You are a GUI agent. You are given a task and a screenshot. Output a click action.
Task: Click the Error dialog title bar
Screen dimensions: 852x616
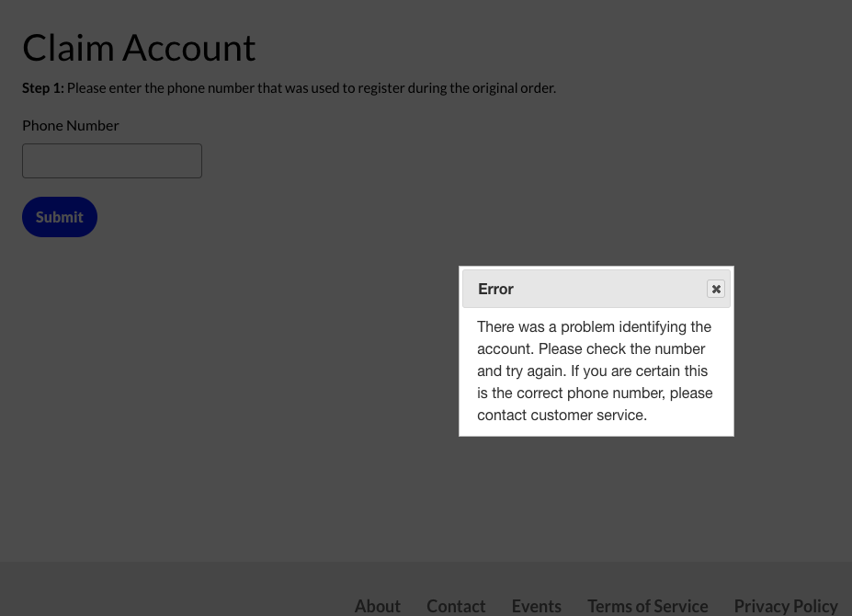pyautogui.click(x=596, y=289)
